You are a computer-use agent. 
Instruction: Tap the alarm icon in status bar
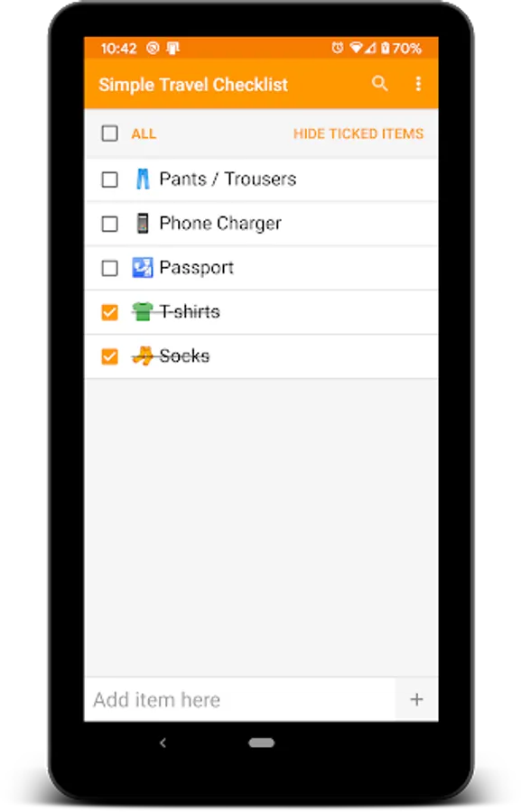[337, 48]
